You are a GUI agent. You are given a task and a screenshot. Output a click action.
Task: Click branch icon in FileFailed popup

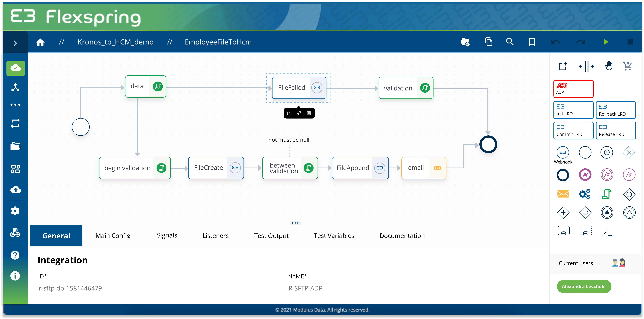tap(289, 113)
